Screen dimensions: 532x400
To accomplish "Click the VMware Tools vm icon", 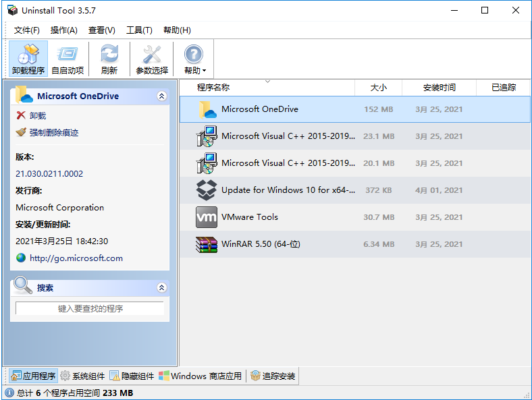I will pyautogui.click(x=207, y=217).
